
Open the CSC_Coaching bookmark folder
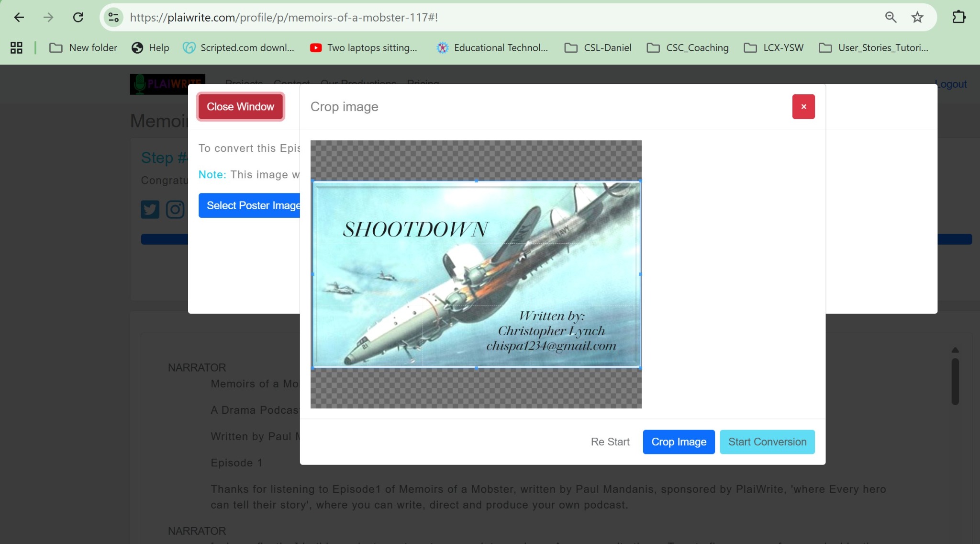688,48
